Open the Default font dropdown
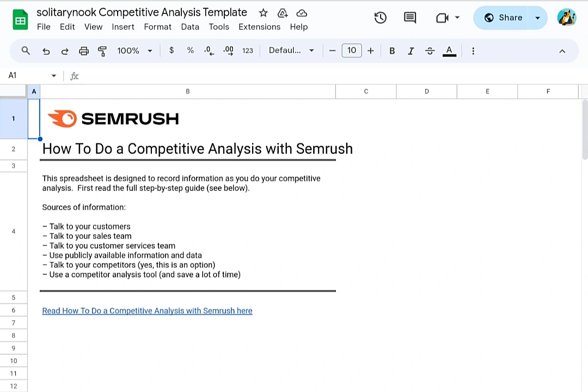588x392 pixels. coord(291,51)
